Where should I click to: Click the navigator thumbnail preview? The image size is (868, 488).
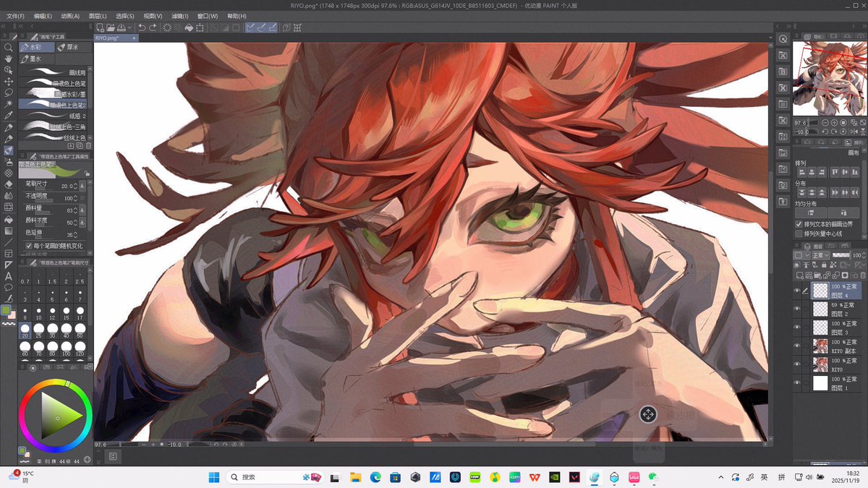point(829,79)
